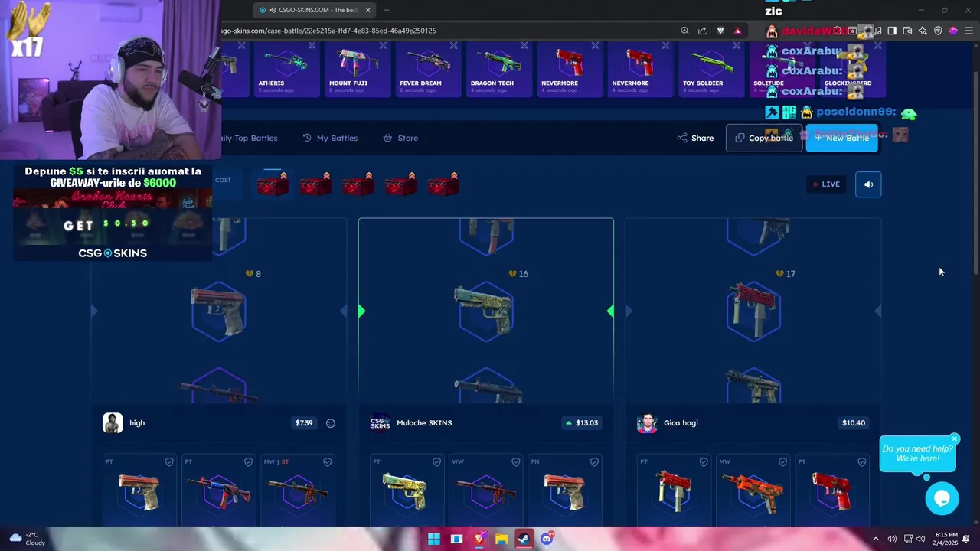Screen dimensions: 980x551
Task: Click shield icon on Mulache's FN item
Action: point(594,462)
